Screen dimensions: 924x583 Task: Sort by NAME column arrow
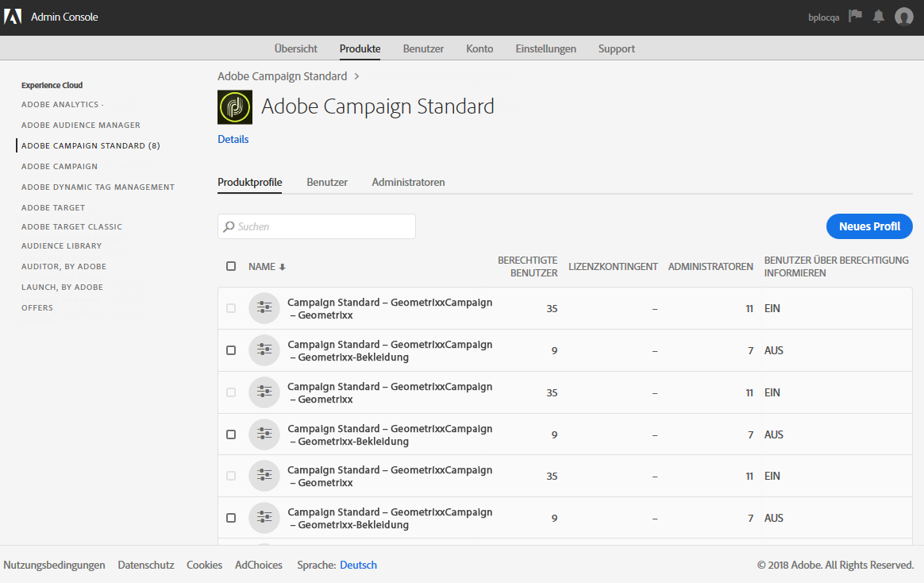click(x=282, y=267)
